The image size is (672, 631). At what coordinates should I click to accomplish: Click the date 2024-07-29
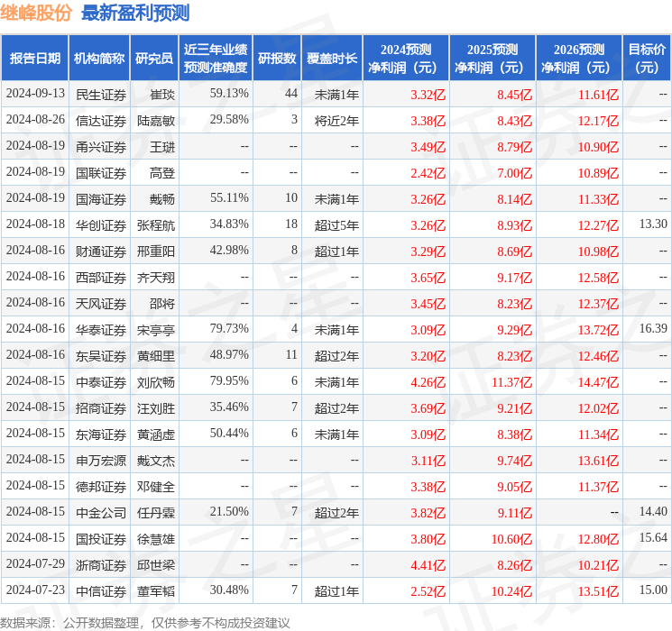click(x=35, y=563)
